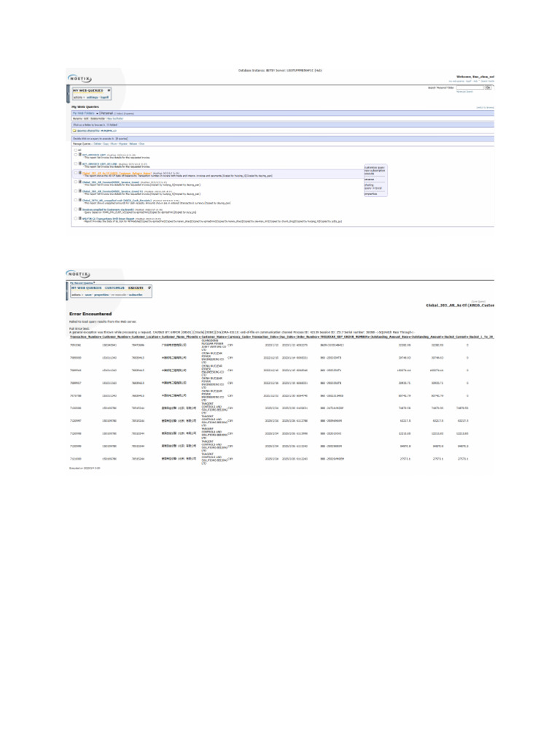This screenshot has height=747, width=560.
Task: Click the Go button beside the search field
Action: pyautogui.click(x=488, y=88)
